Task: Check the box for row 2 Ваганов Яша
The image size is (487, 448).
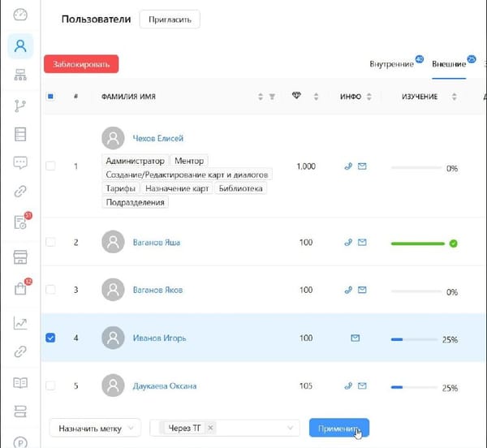Action: [50, 242]
